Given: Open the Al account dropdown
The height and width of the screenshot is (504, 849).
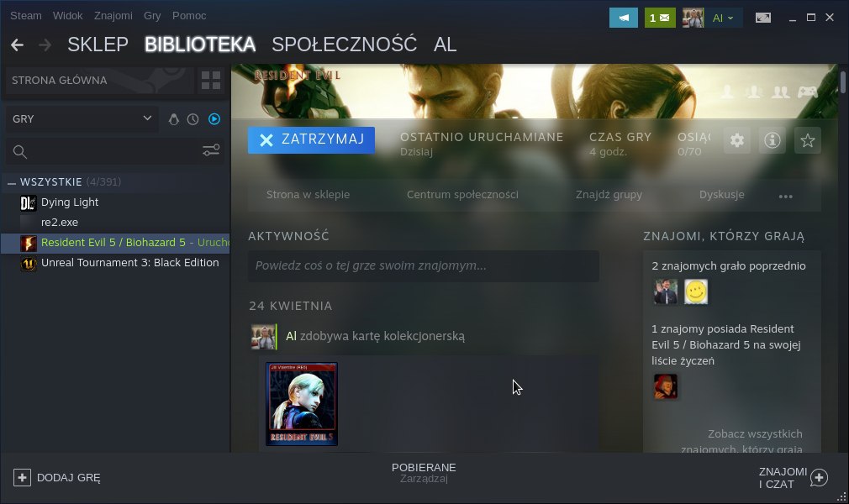Looking at the screenshot, I should pos(723,18).
